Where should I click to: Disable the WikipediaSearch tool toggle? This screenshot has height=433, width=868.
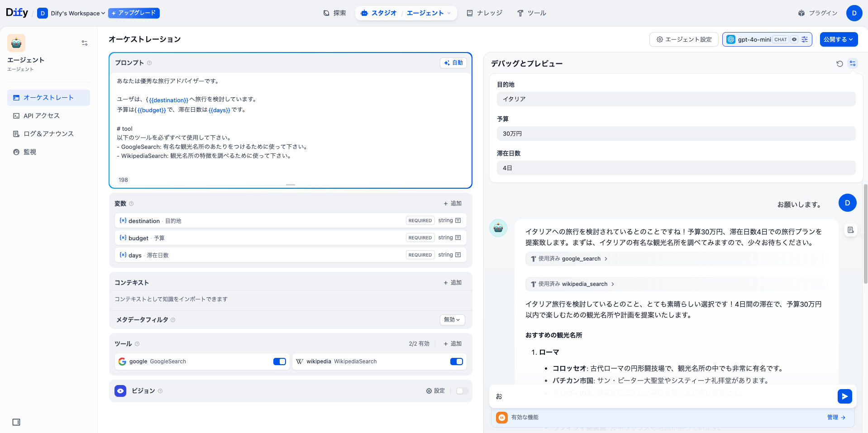456,362
